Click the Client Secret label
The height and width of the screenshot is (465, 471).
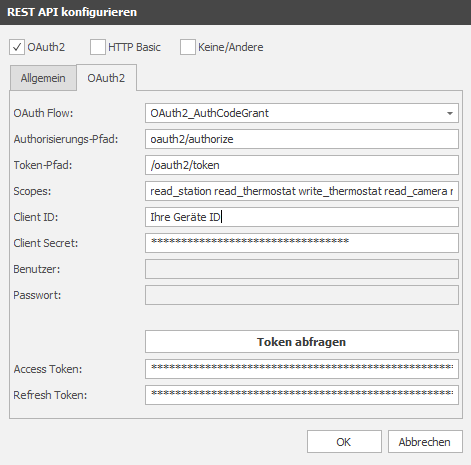(x=46, y=243)
